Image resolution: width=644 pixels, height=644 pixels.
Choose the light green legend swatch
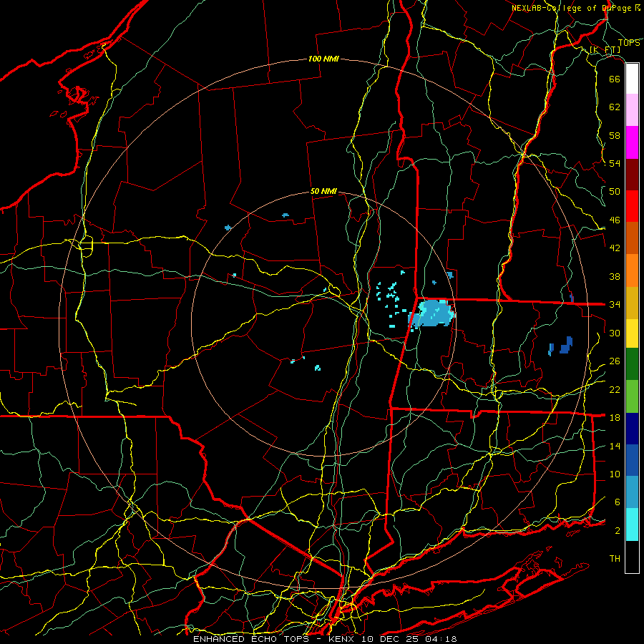[632, 396]
